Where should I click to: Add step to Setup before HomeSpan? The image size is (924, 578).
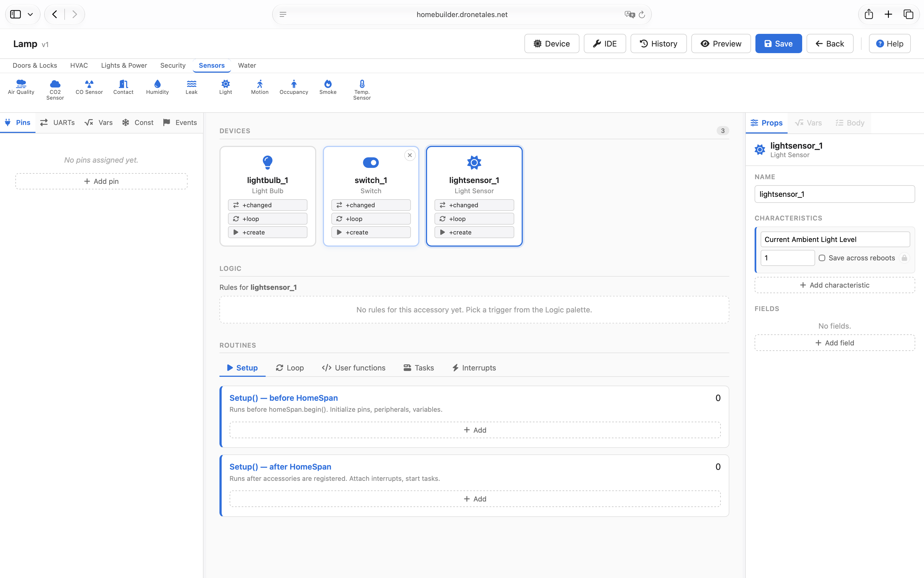pyautogui.click(x=475, y=430)
